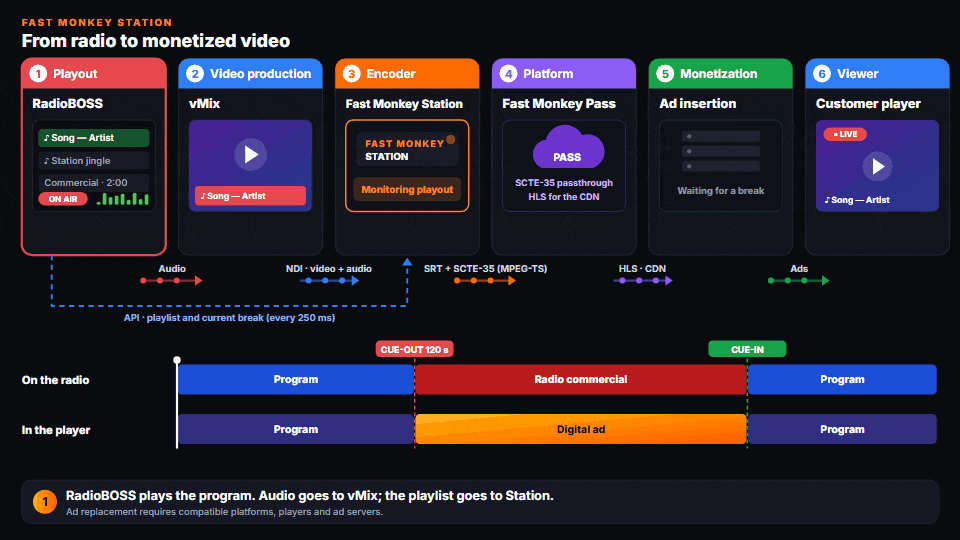Click last Program block in the player row
Viewport: 960px width, 540px height.
[842, 429]
